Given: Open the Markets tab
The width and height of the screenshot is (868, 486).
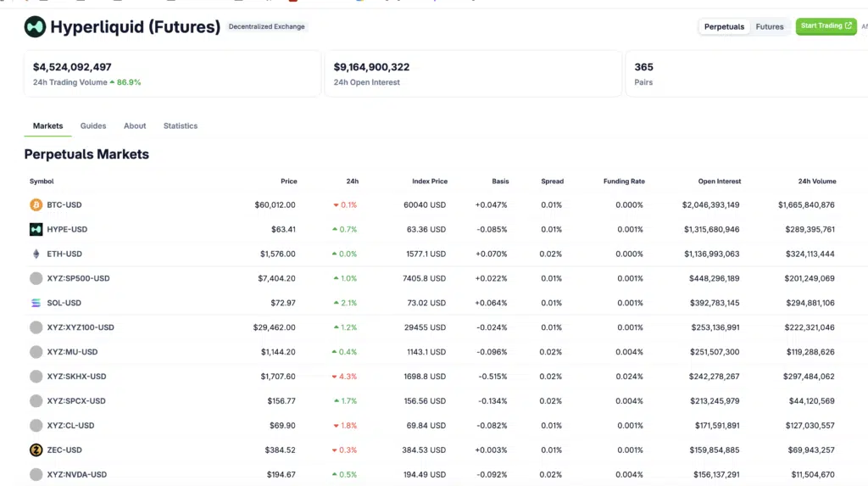Looking at the screenshot, I should tap(47, 126).
